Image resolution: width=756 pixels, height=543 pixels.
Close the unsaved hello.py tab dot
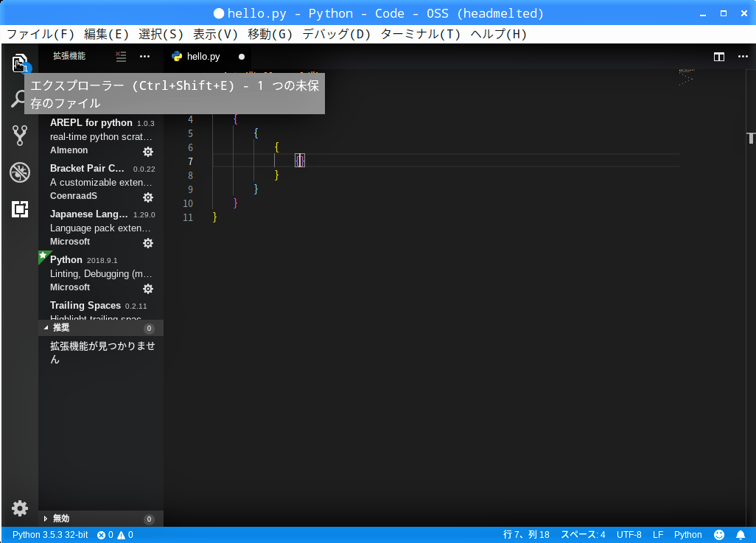(x=242, y=57)
